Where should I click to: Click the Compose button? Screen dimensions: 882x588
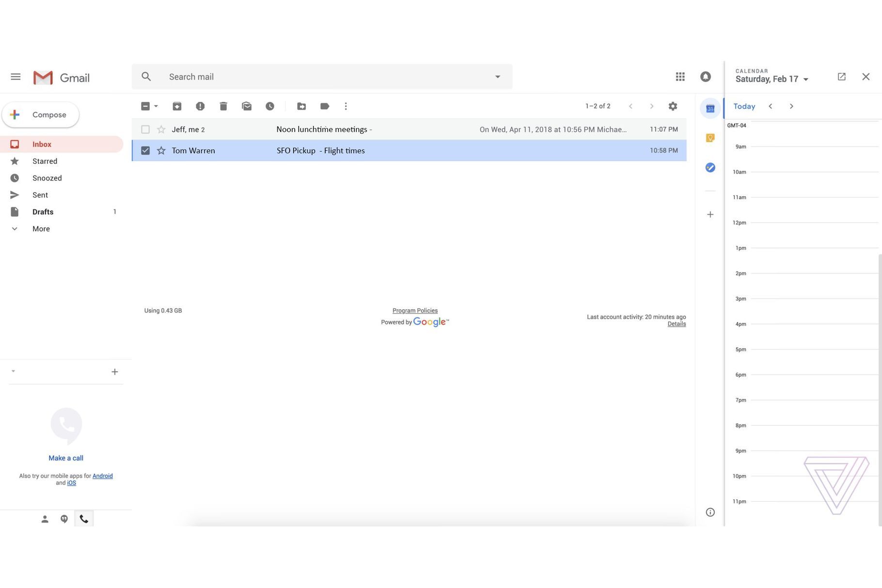pyautogui.click(x=41, y=114)
